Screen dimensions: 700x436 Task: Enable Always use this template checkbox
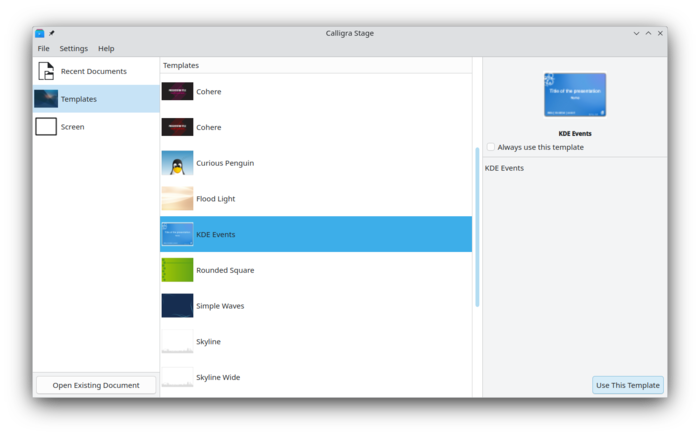491,147
